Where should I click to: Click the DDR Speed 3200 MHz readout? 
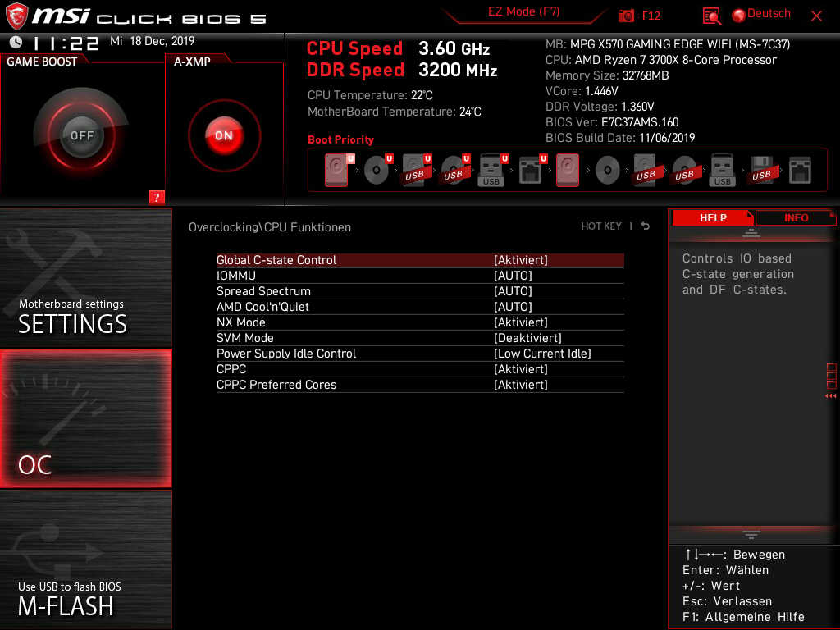click(x=402, y=70)
